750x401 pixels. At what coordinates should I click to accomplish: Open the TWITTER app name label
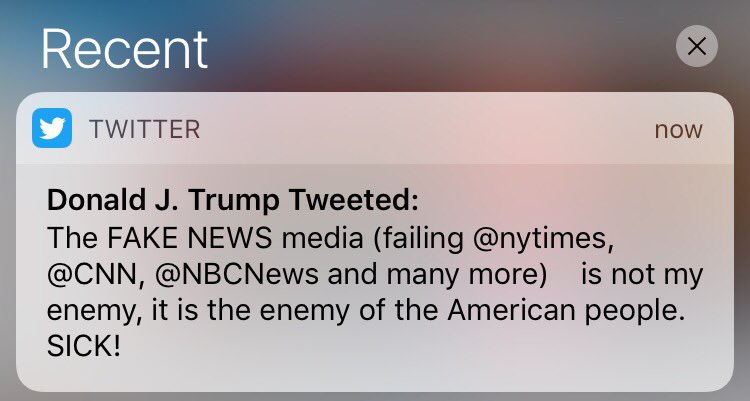[x=144, y=129]
